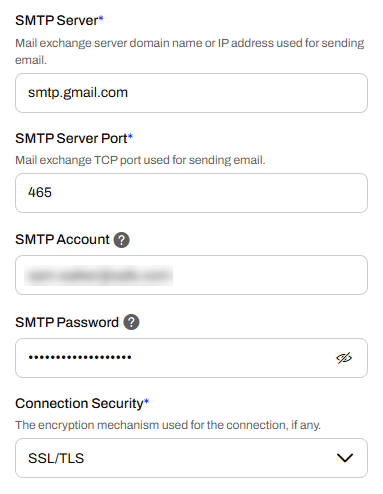
Task: Click the Mail exchange TCP port description
Action: coord(140,160)
